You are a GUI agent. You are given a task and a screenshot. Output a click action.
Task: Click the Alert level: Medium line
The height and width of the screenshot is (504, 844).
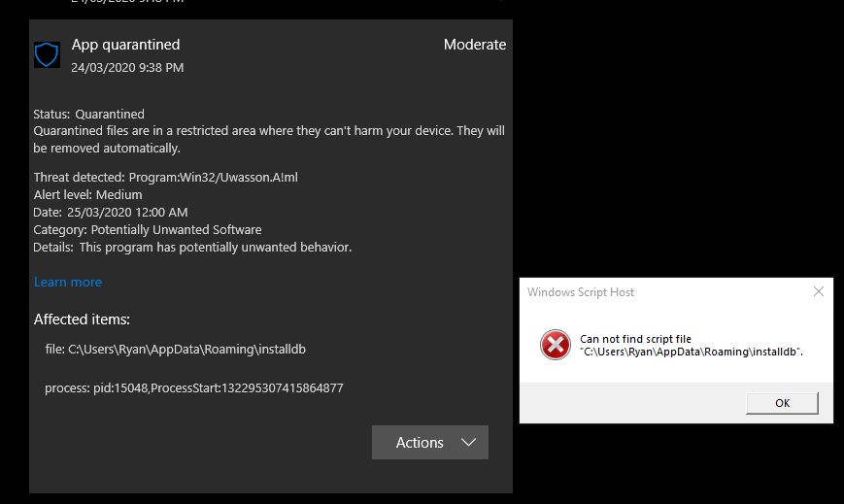(x=87, y=195)
